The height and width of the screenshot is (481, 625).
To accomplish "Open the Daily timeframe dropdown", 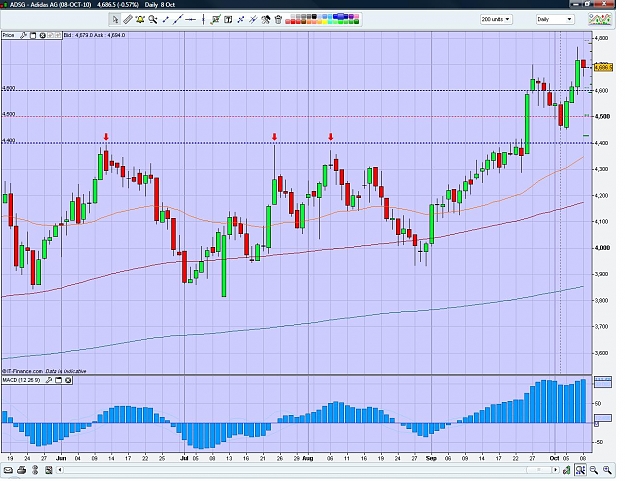I will [554, 19].
